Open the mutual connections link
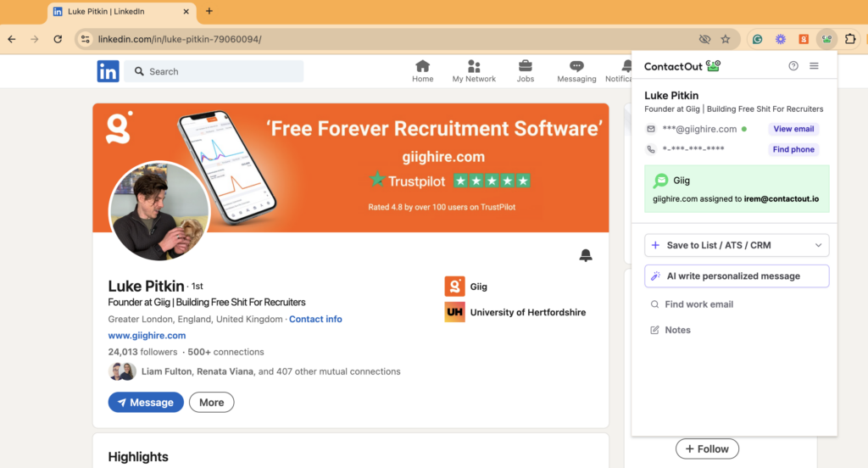 click(270, 371)
